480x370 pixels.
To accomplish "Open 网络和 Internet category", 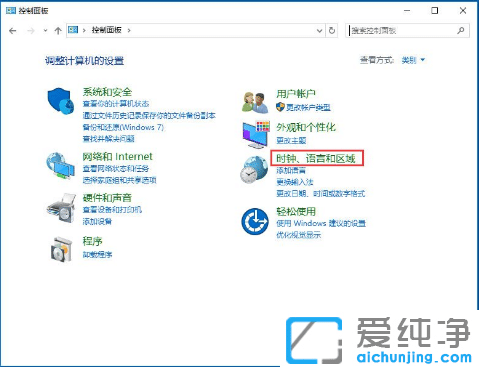I will [117, 156].
